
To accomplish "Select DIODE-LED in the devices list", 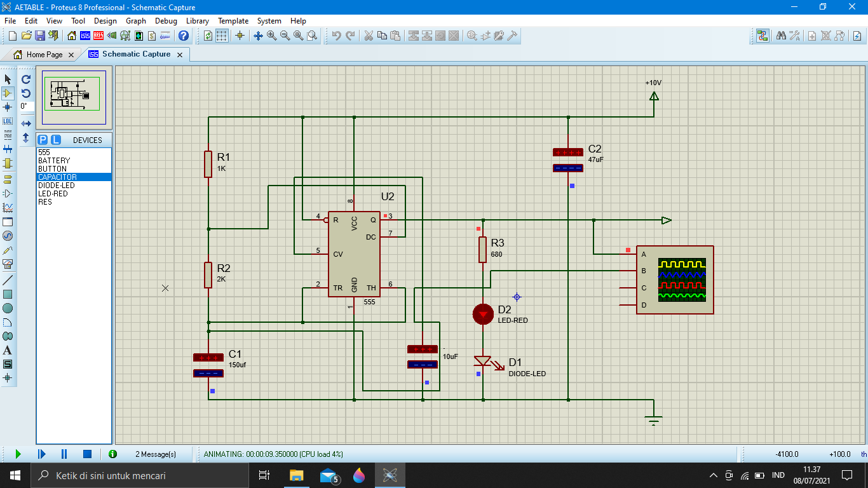I will pos(56,186).
